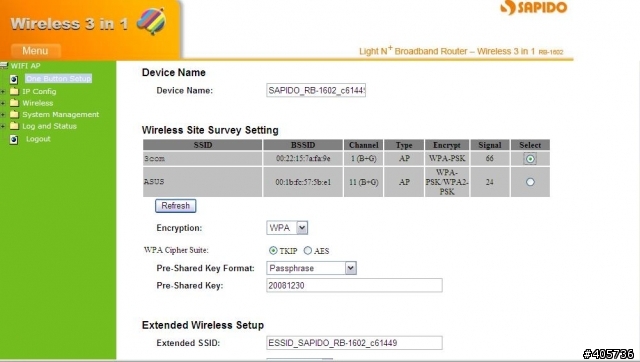Expand the IP Config tree node
Screen dimensions: 640x362
pyautogui.click(x=2, y=91)
